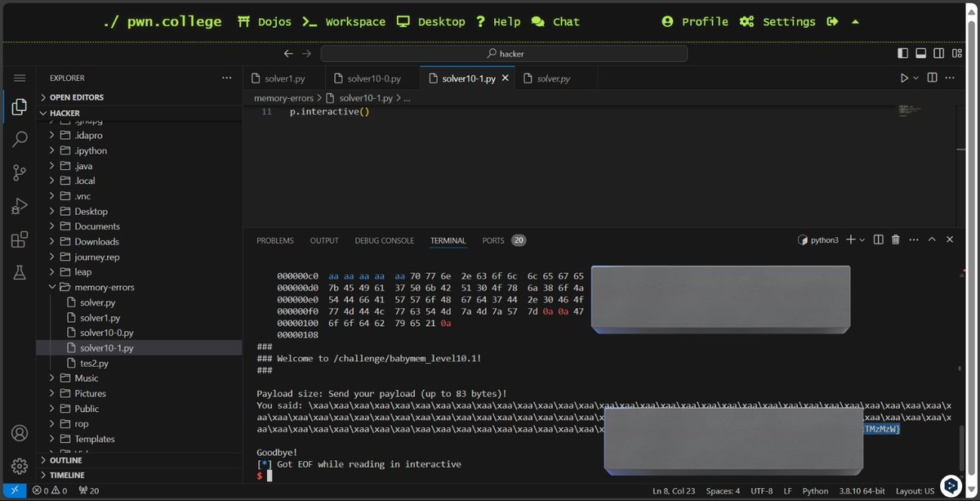Change language mode from Python
The image size is (980, 501).
(x=815, y=490)
